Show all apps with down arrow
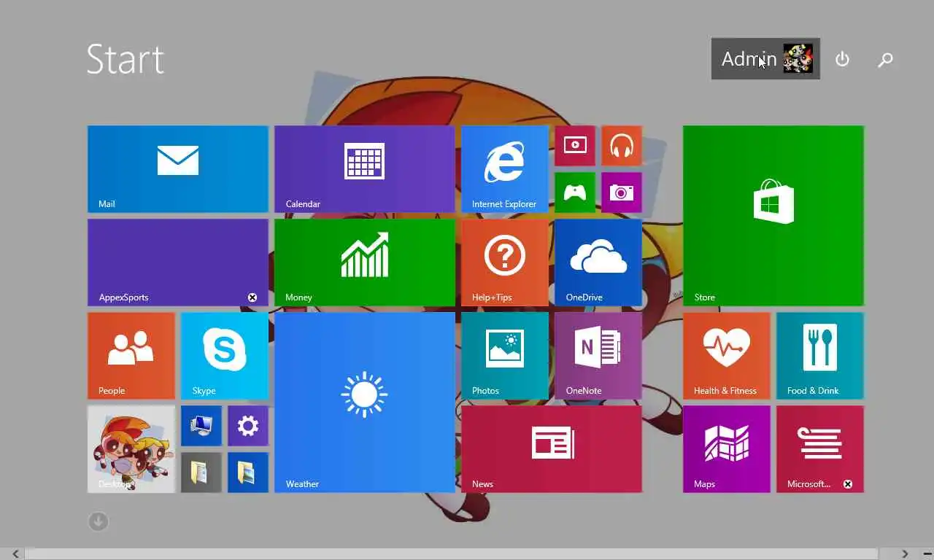Viewport: 934px width, 560px height. coord(99,521)
